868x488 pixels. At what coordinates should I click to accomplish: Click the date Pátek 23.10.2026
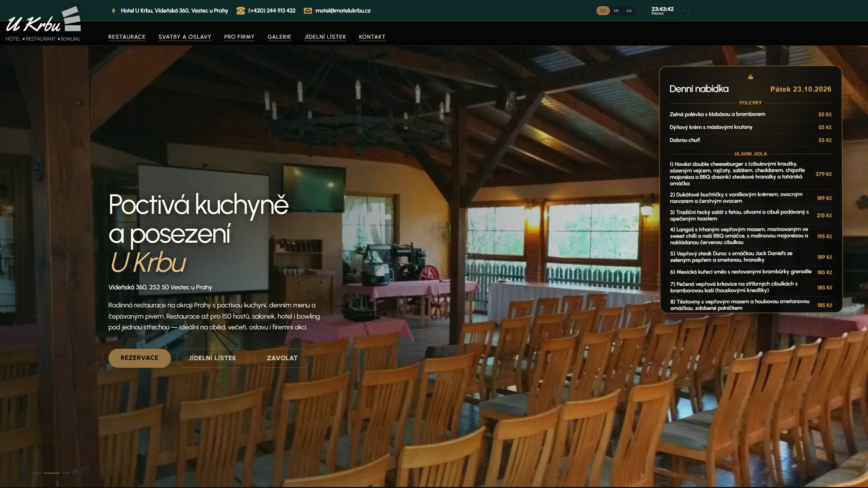coord(801,89)
